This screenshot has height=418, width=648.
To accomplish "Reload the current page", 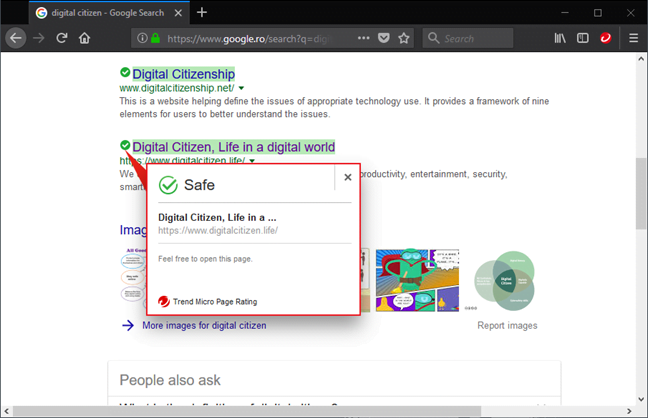I will tap(62, 38).
